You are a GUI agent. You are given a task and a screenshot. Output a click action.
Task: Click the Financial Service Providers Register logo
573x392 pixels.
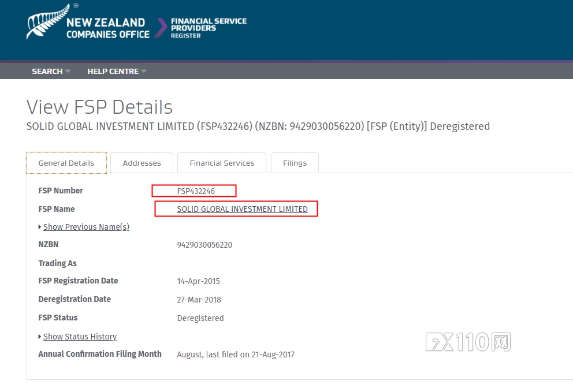[x=209, y=28]
